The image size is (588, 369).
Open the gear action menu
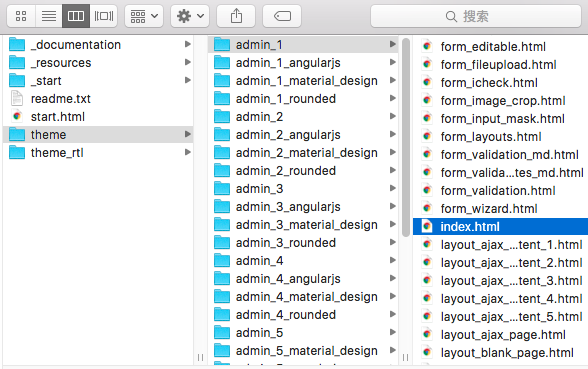[x=190, y=16]
